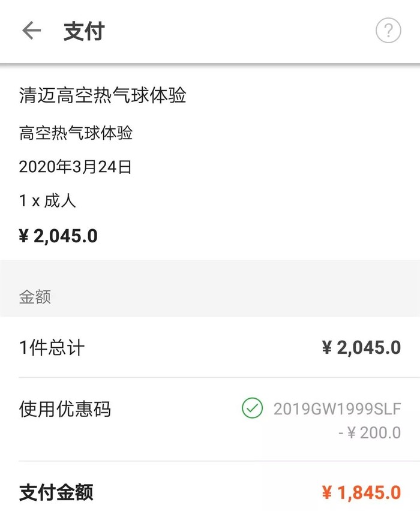Image resolution: width=420 pixels, height=511 pixels.
Task: Tap the back arrow icon
Action: [x=31, y=31]
